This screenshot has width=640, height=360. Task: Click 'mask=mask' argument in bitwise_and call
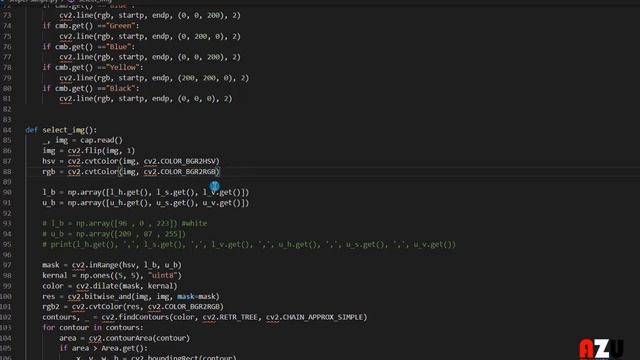coord(196,296)
